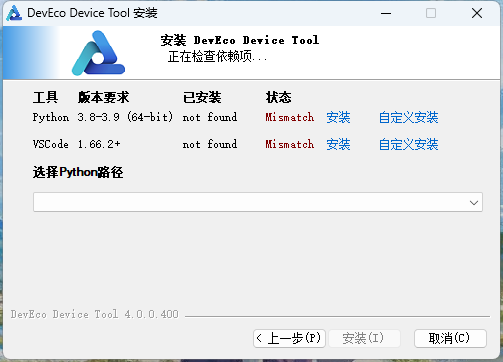Cancel setup with 取消(C) button
The image size is (503, 362).
(450, 338)
